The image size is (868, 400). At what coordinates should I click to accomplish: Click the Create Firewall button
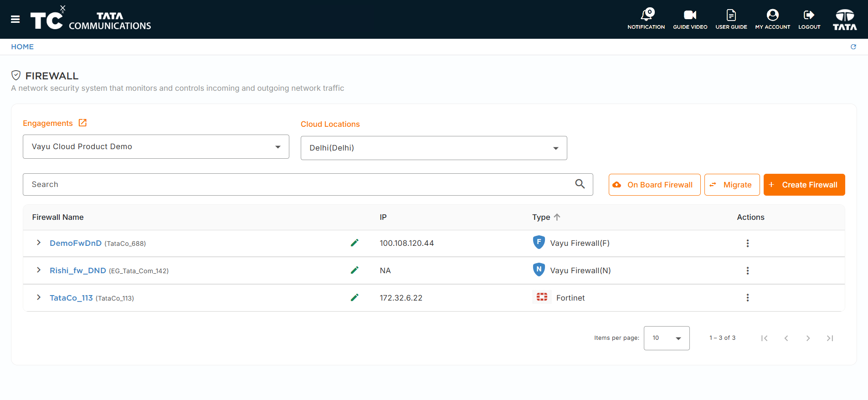click(x=804, y=185)
